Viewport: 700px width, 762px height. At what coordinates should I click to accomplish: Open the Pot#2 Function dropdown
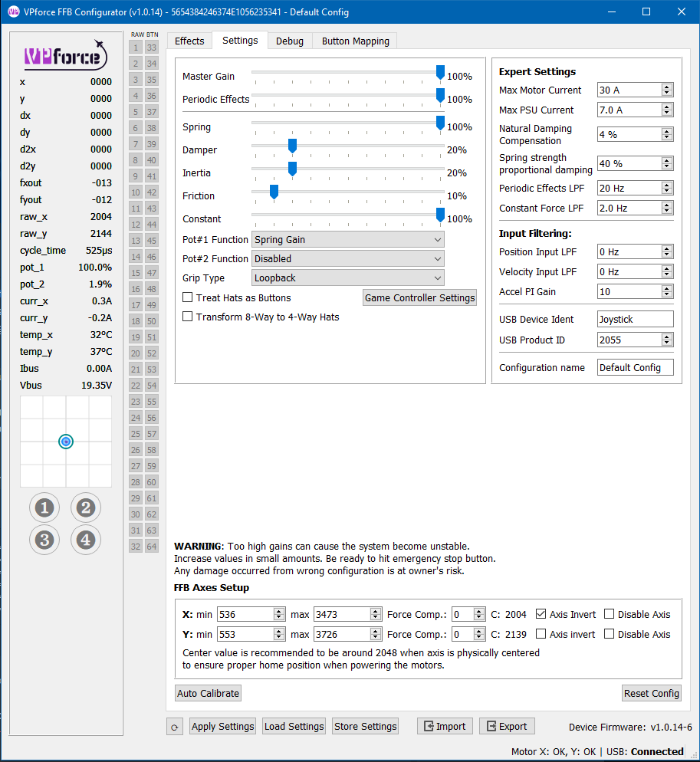pos(347,258)
